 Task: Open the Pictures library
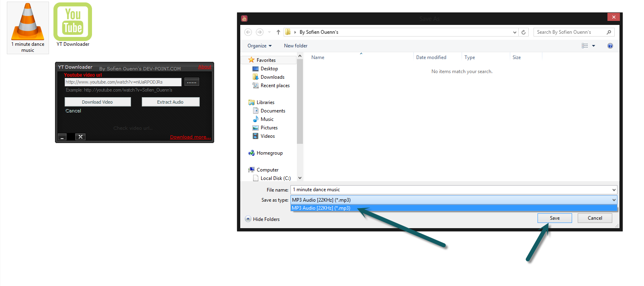click(x=269, y=128)
